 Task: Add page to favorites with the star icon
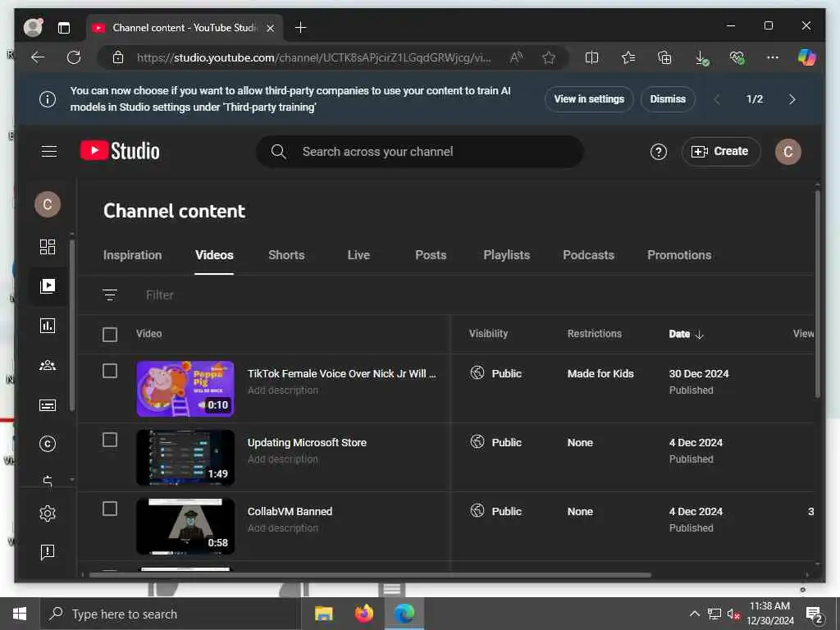point(549,57)
